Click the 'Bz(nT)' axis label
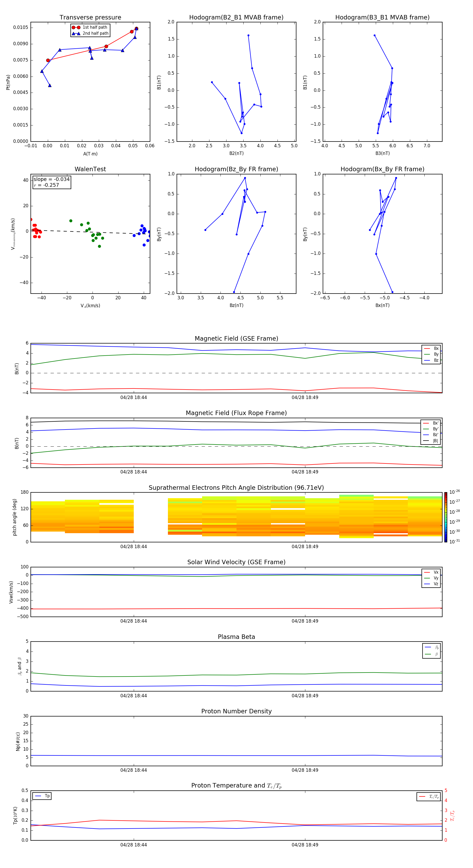The width and height of the screenshot is (473, 868). point(236,305)
